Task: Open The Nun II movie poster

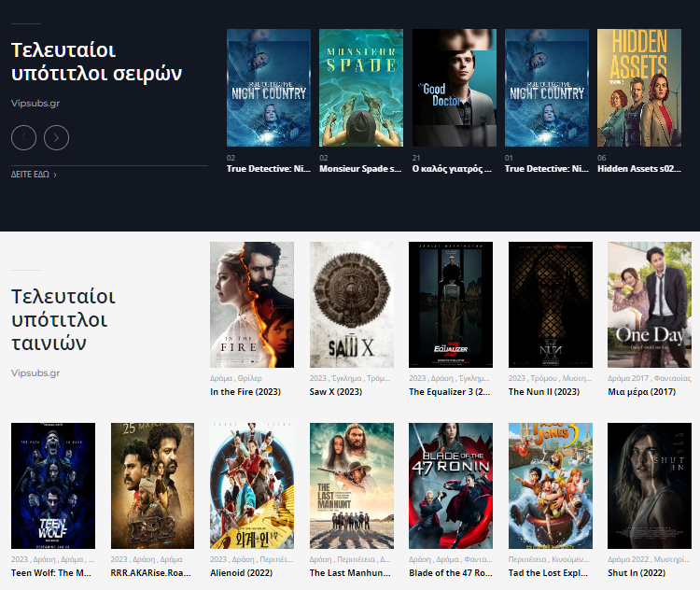Action: (x=551, y=304)
